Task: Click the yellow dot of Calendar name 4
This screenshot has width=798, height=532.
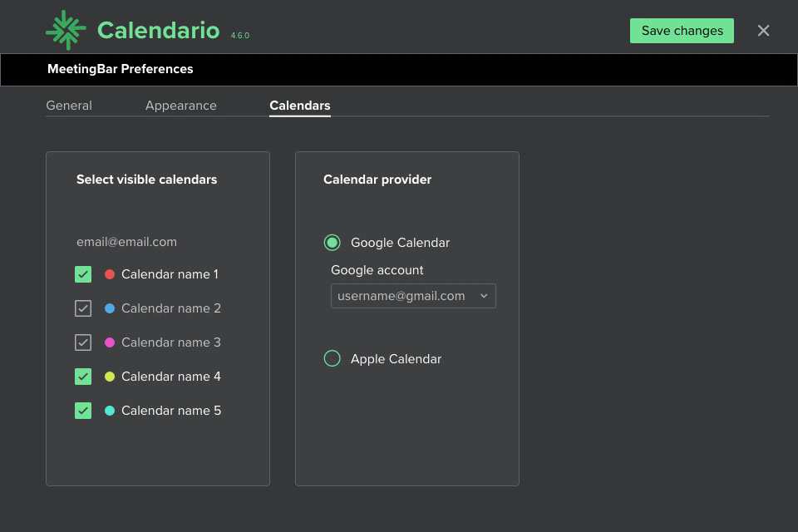Action: [110, 377]
